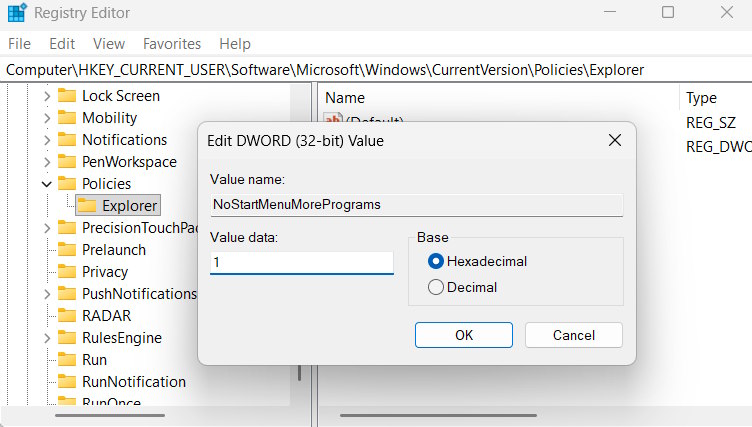752x427 pixels.
Task: Click the registry path address bar
Action: (x=376, y=70)
